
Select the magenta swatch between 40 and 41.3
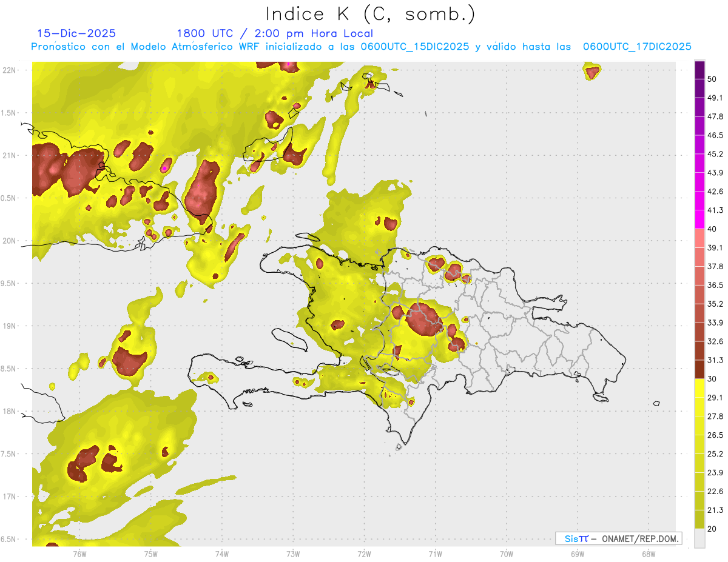[699, 220]
